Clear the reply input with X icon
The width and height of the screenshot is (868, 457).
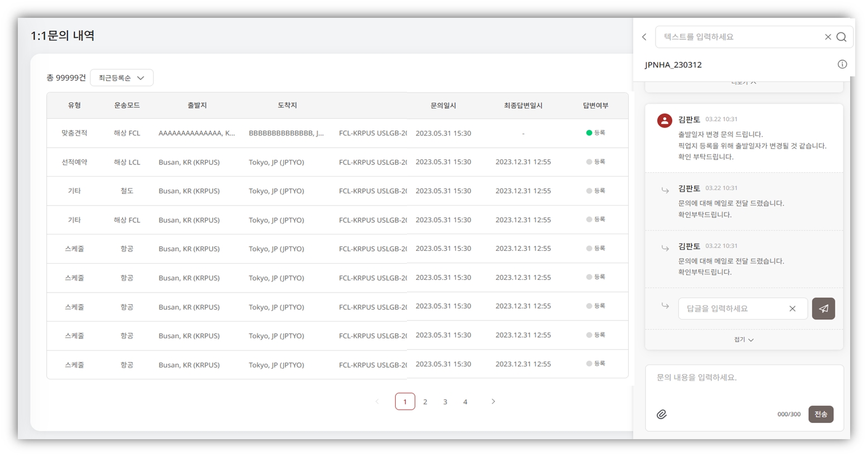point(792,309)
